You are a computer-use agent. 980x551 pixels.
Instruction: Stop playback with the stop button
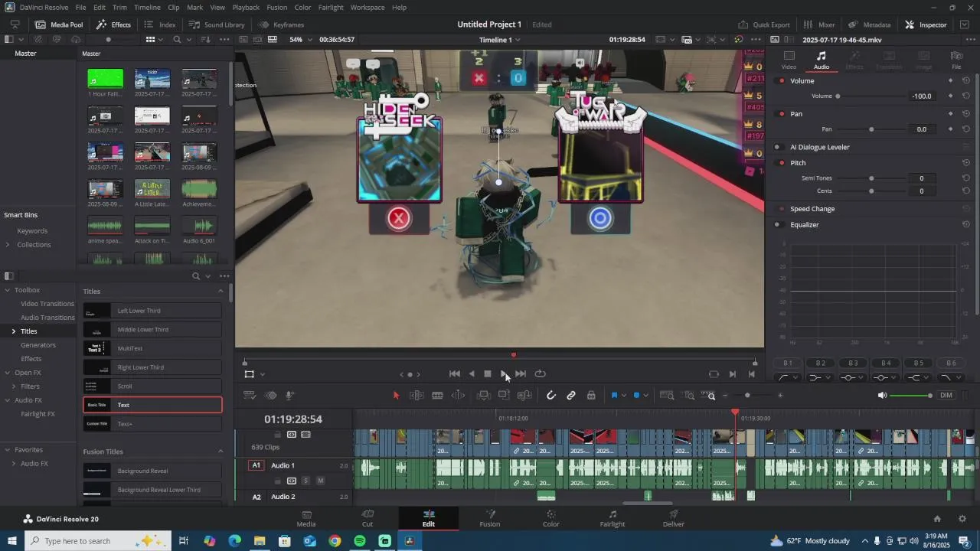point(488,374)
